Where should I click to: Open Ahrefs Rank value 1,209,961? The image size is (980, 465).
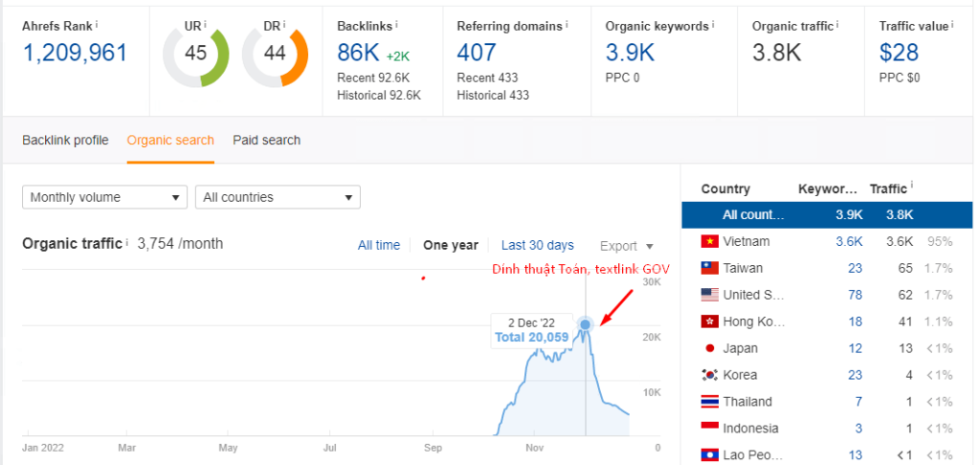pos(75,53)
